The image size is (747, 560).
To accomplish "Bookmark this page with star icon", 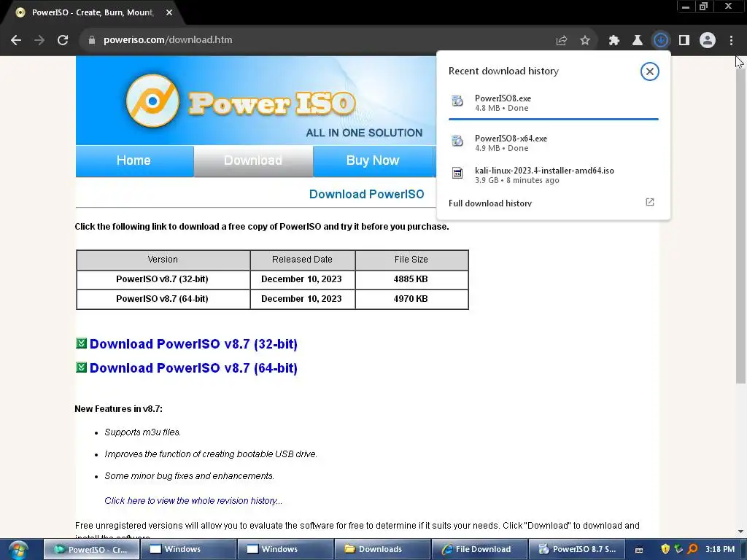I will (585, 41).
